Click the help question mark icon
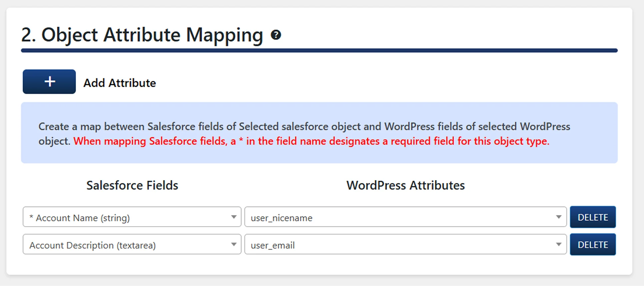 tap(276, 35)
